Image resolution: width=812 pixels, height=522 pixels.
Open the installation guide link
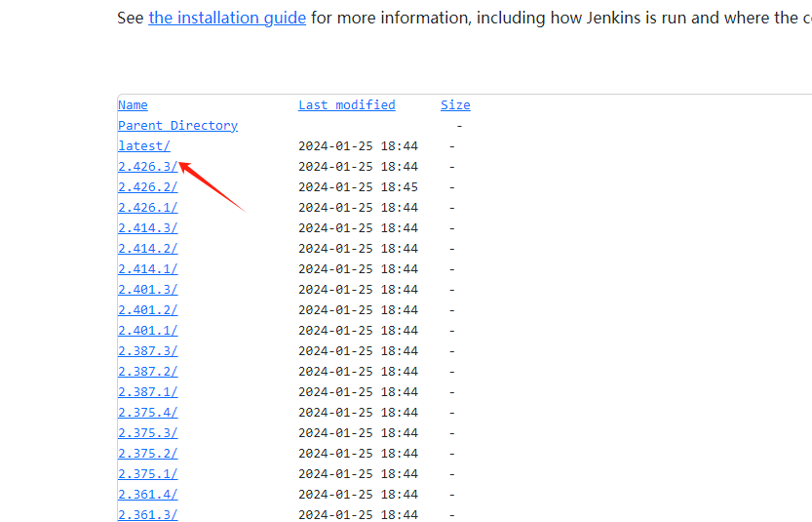coord(227,19)
